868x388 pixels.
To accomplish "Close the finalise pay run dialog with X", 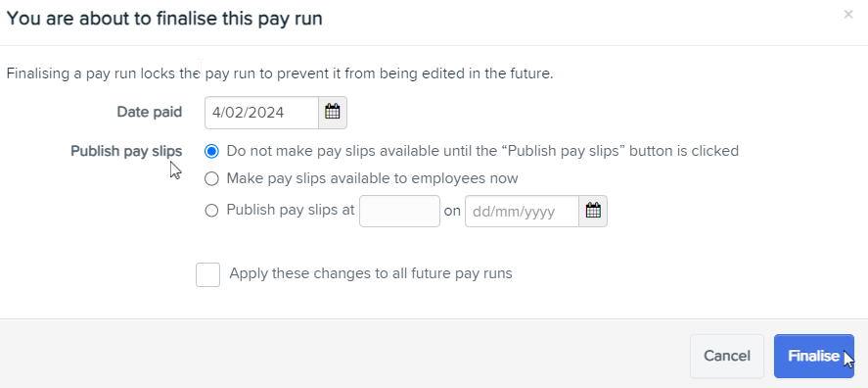I will pos(848,15).
